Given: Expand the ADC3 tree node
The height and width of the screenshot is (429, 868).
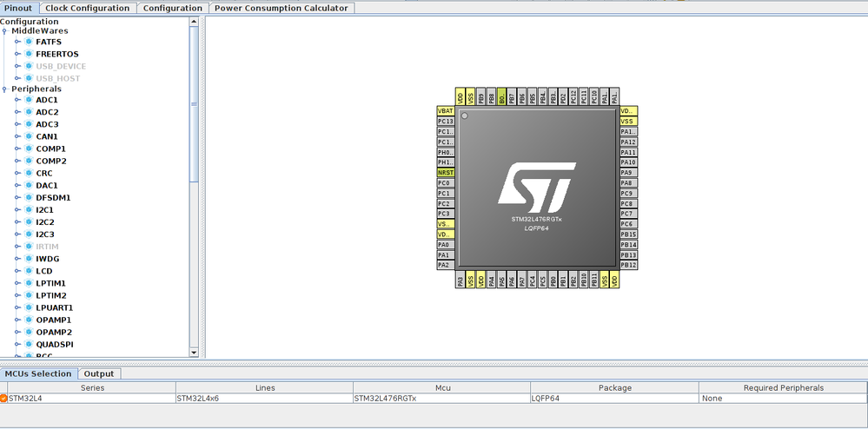Looking at the screenshot, I should tap(17, 124).
